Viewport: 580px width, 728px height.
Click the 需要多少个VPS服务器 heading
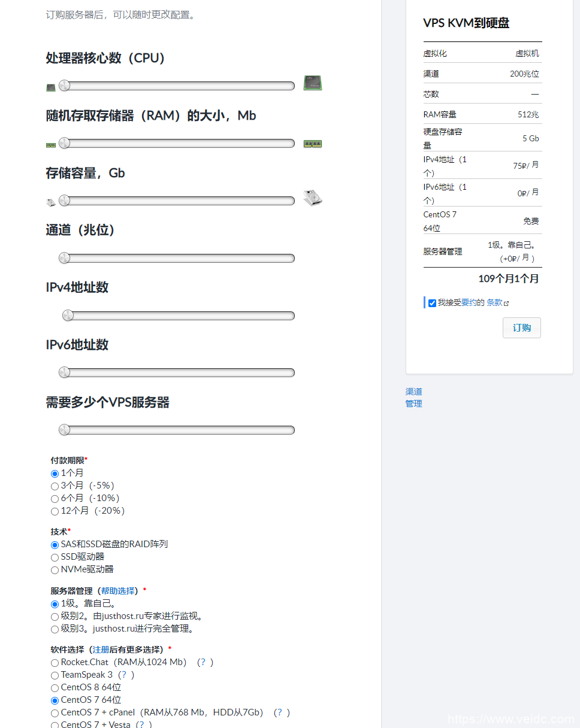pyautogui.click(x=108, y=402)
